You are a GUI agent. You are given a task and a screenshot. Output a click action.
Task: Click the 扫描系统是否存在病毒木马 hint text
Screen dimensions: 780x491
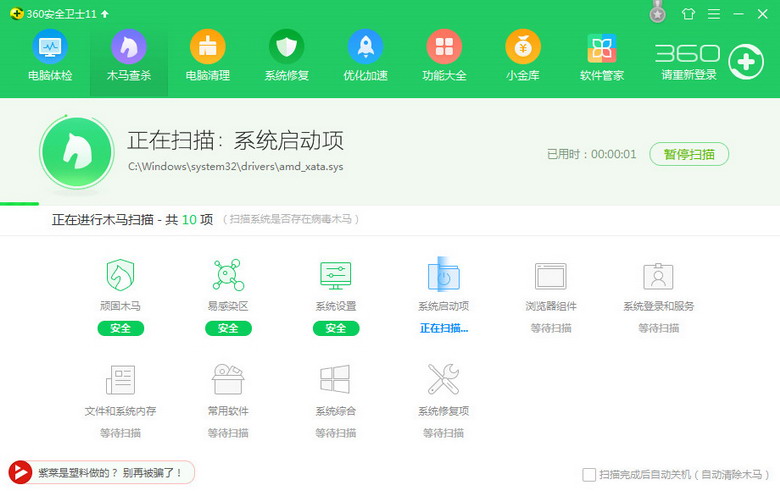(291, 219)
